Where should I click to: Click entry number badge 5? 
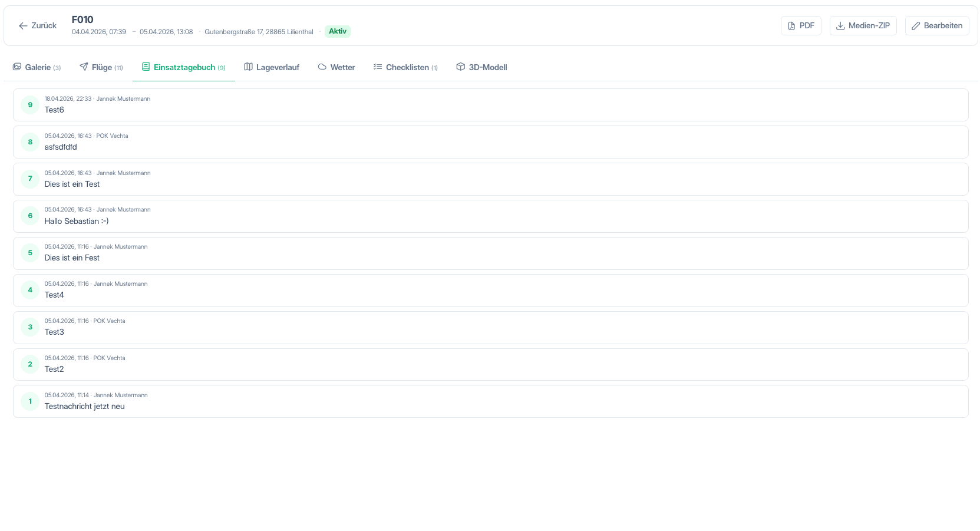click(30, 253)
